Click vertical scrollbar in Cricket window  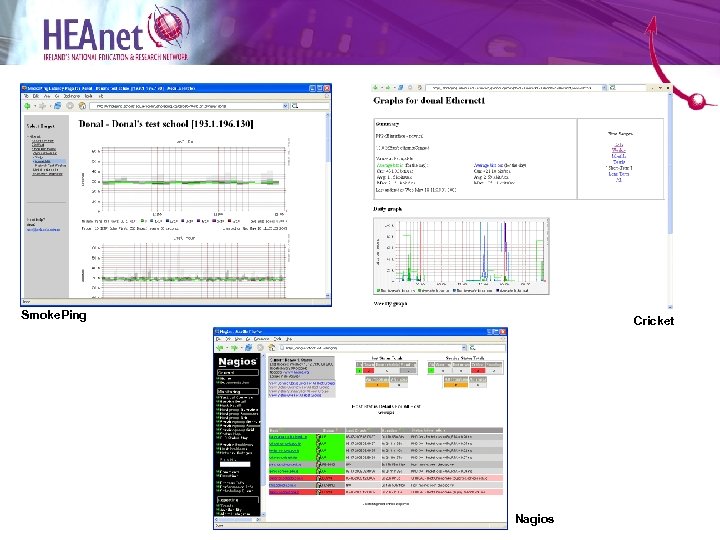coord(670,200)
